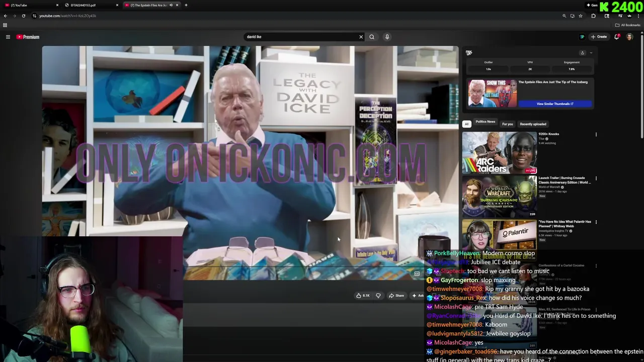Click View Similar Thumbnails button
The image size is (644, 362).
[555, 104]
